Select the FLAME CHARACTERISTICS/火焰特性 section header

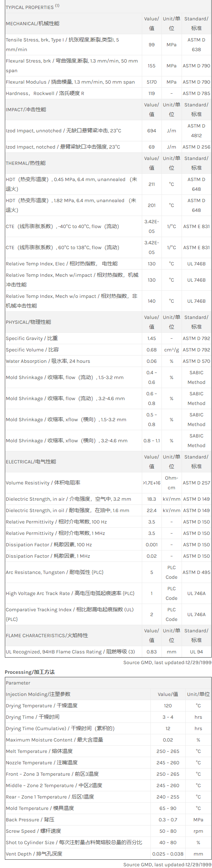(x=47, y=635)
